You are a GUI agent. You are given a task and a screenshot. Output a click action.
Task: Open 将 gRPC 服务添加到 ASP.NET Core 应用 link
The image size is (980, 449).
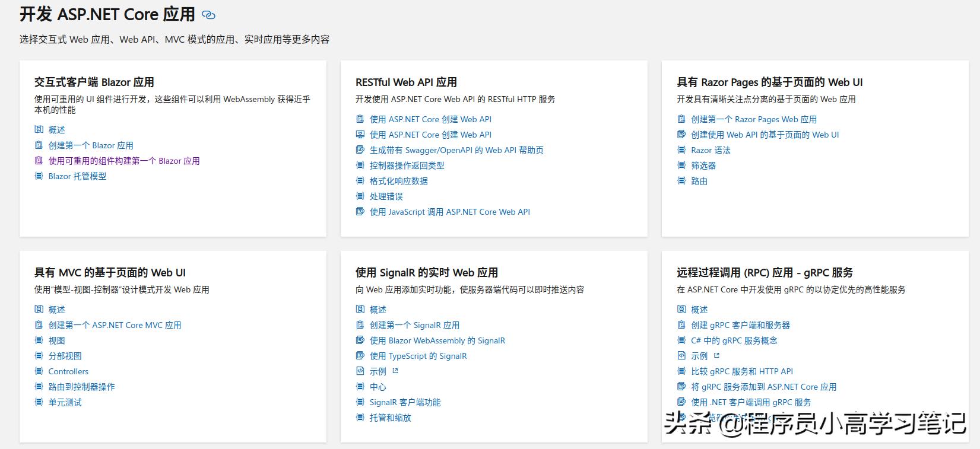coord(764,387)
